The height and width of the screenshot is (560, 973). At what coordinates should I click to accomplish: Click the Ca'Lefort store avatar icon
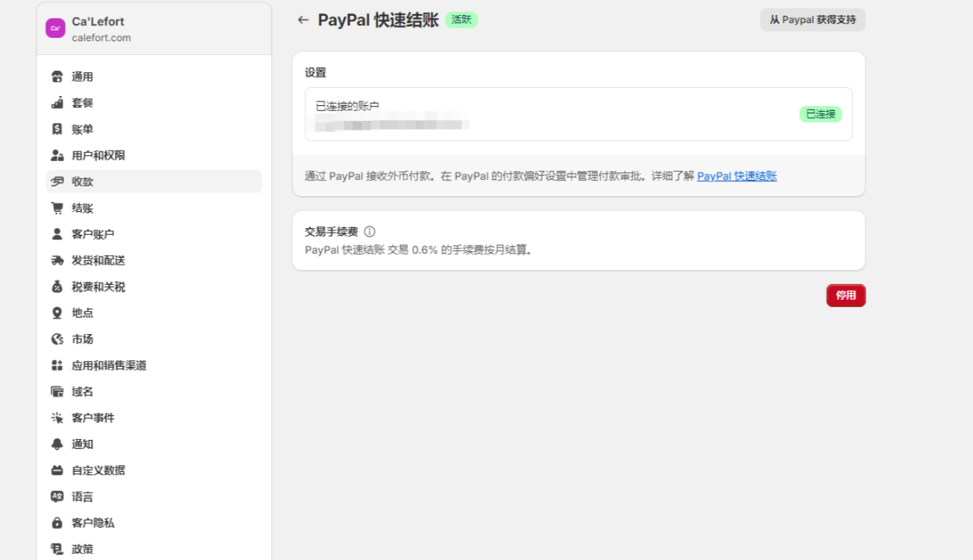pos(55,28)
